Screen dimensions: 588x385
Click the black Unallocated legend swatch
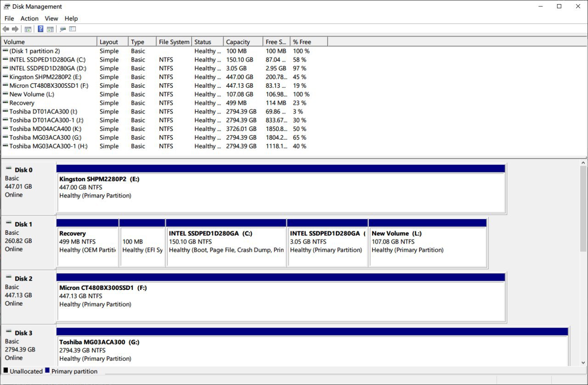6,370
